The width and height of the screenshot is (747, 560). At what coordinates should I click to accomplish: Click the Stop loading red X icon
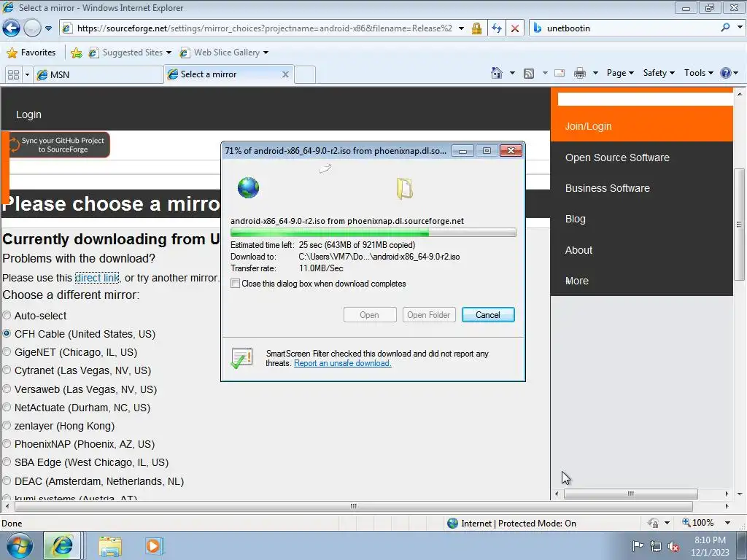point(515,28)
